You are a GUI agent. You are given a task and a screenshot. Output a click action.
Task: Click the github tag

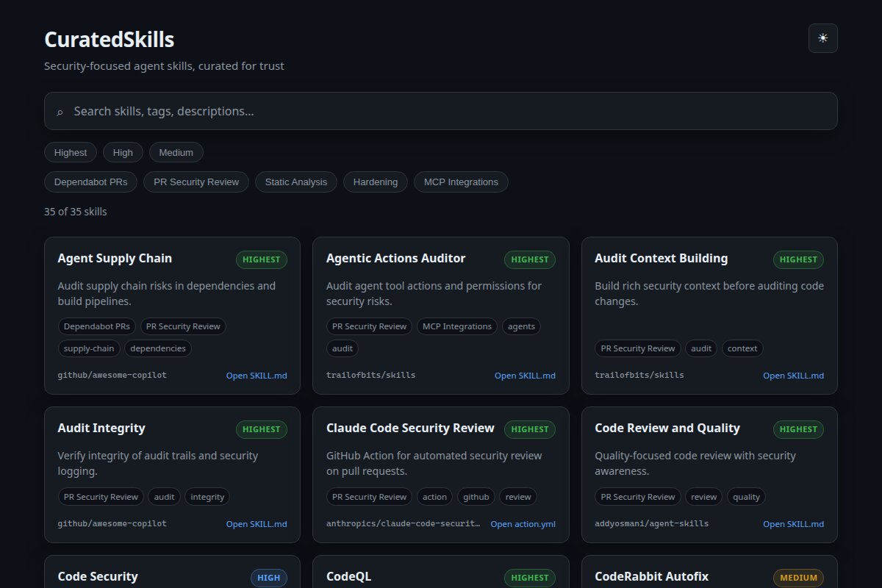click(x=476, y=497)
